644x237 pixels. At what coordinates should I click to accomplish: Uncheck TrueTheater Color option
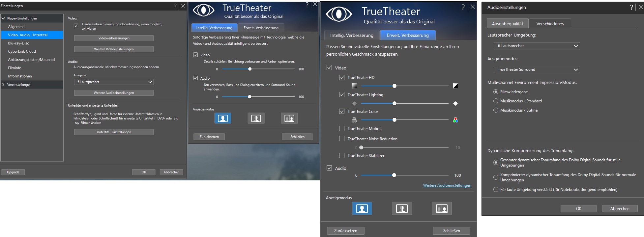tap(342, 111)
